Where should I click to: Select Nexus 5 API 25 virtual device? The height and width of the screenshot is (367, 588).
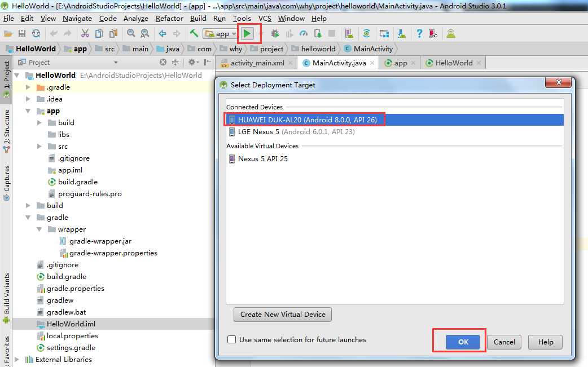click(x=395, y=159)
